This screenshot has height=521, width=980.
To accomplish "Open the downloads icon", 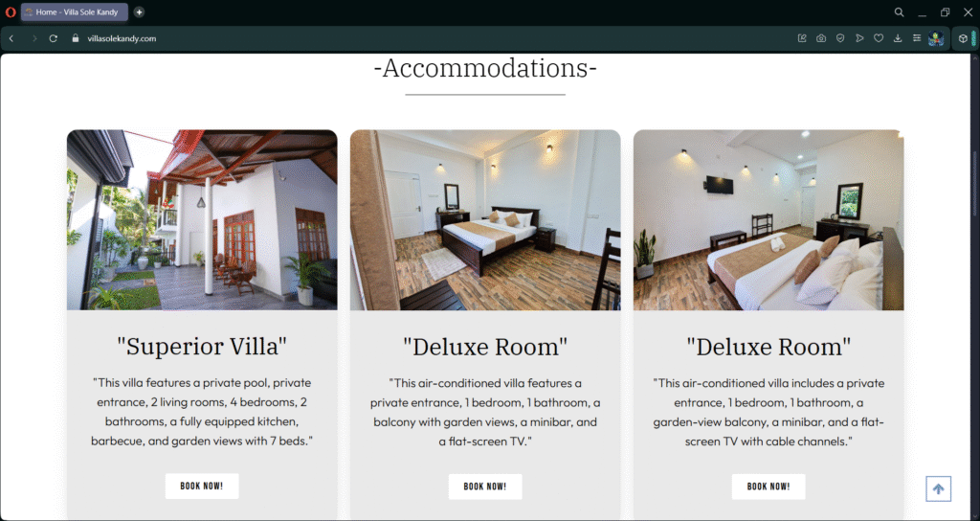I will click(898, 38).
